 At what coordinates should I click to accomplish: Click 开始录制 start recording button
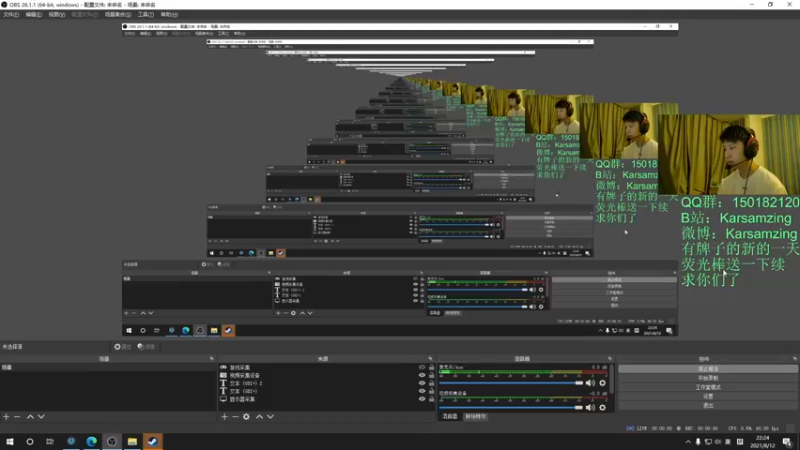coord(708,378)
